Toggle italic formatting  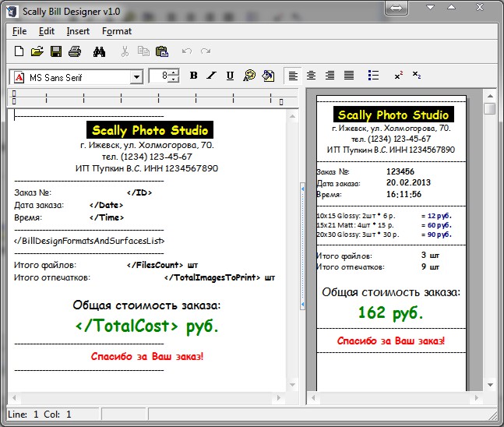[x=212, y=76]
